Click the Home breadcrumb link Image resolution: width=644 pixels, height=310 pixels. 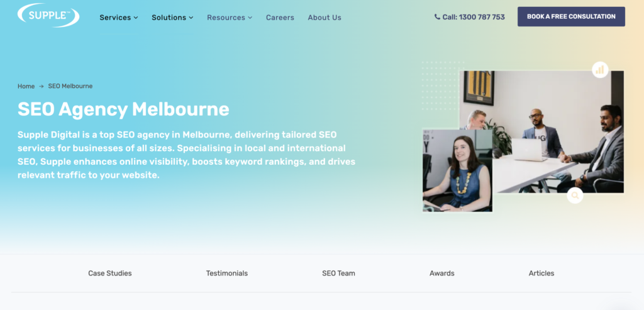coord(26,86)
